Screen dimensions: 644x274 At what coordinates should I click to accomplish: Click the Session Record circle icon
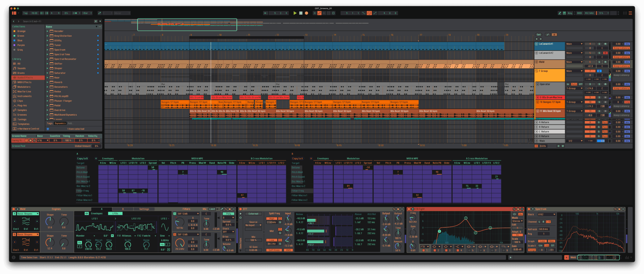(333, 13)
